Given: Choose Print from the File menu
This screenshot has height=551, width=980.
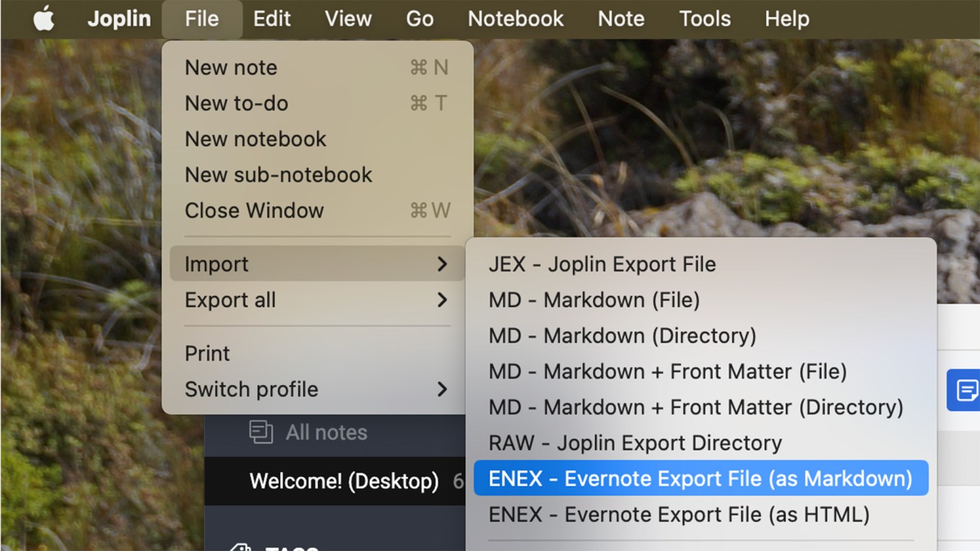Looking at the screenshot, I should tap(206, 353).
